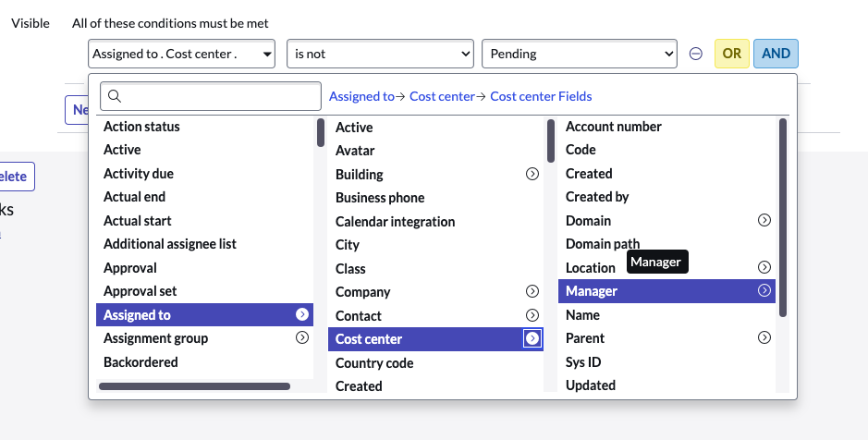Select Account number field
The width and height of the screenshot is (868, 440).
(x=614, y=127)
